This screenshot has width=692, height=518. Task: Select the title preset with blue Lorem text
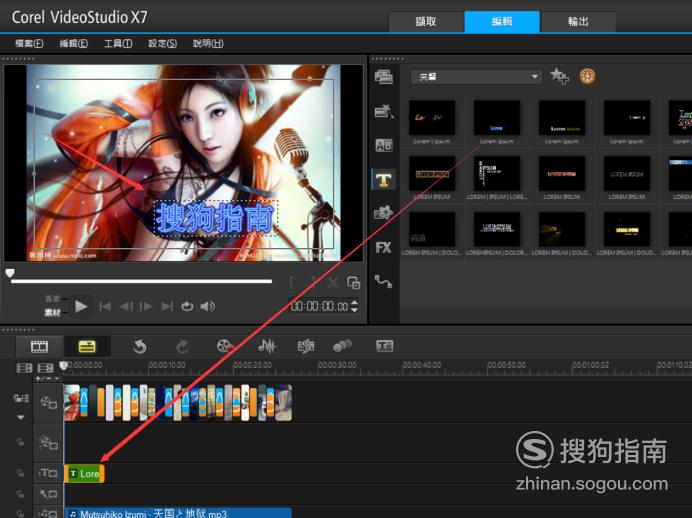(x=496, y=118)
